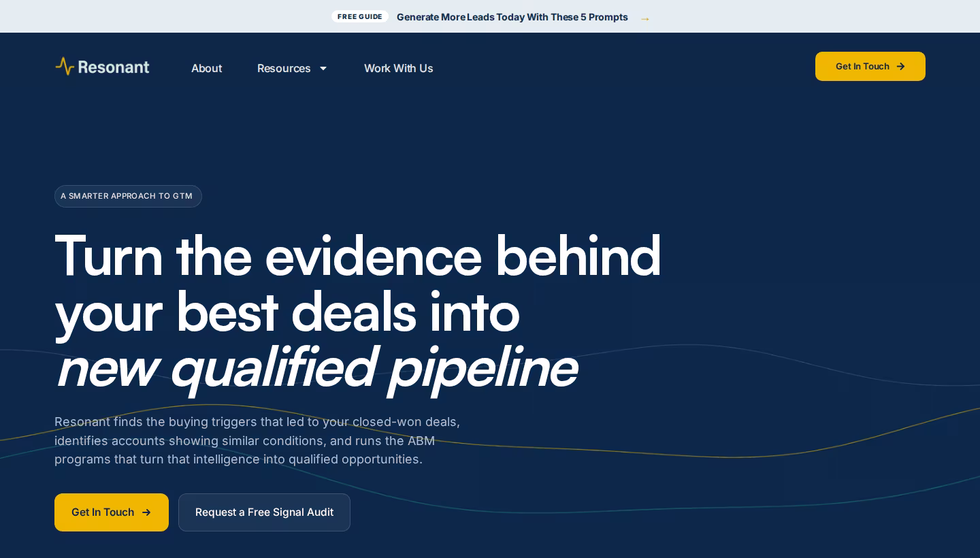
Task: Click the FREE GUIDE badge
Action: 360,16
